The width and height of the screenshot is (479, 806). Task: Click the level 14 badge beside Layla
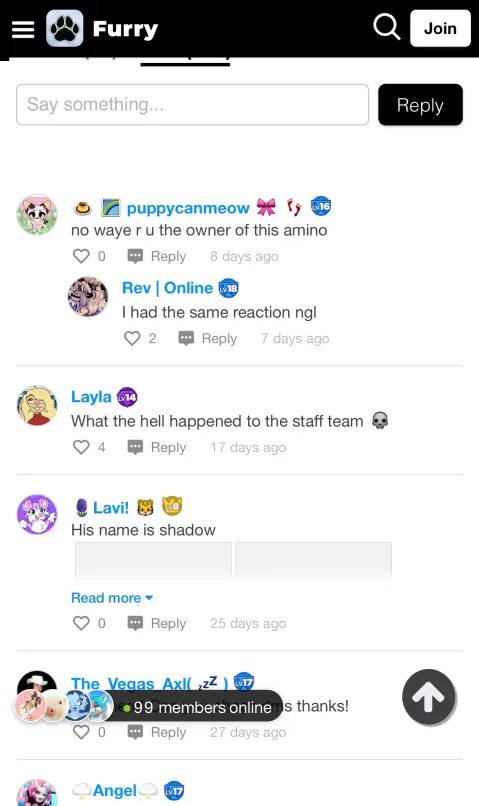127,397
